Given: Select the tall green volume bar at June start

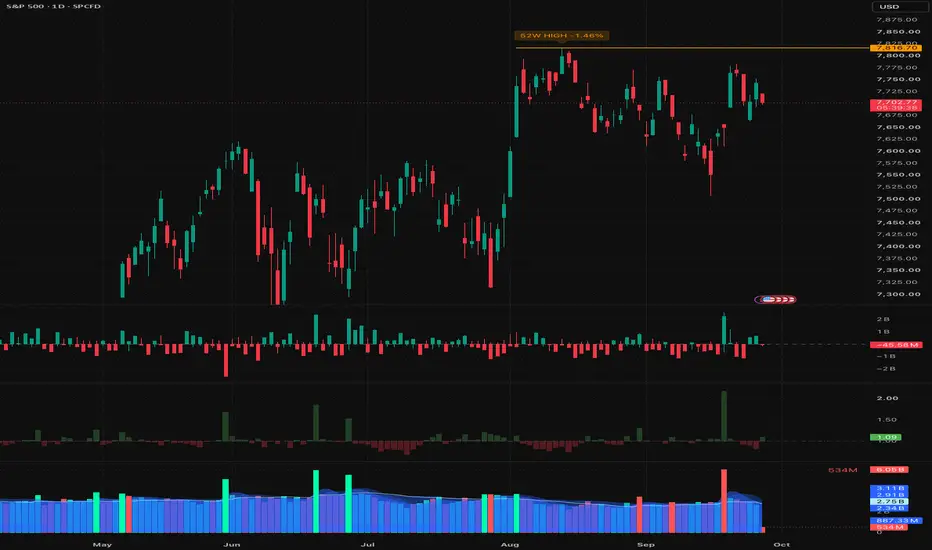Looking at the screenshot, I should point(225,505).
